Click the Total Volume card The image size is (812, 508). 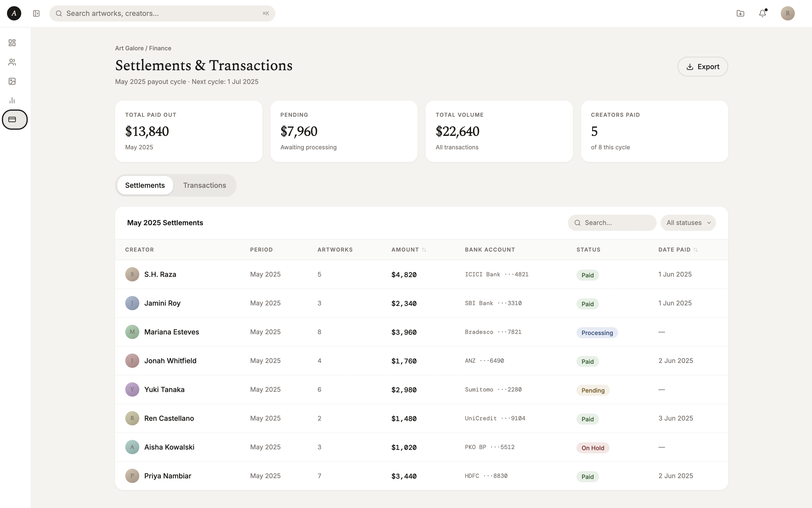tap(499, 131)
